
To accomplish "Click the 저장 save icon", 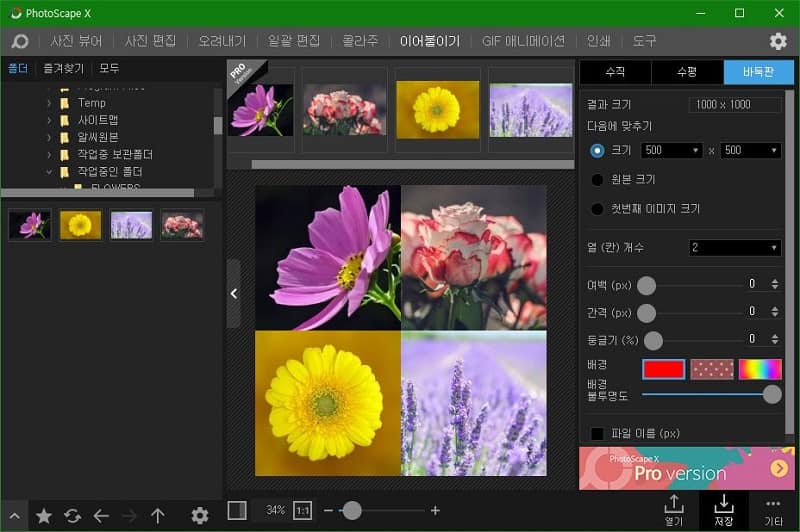I will [723, 510].
